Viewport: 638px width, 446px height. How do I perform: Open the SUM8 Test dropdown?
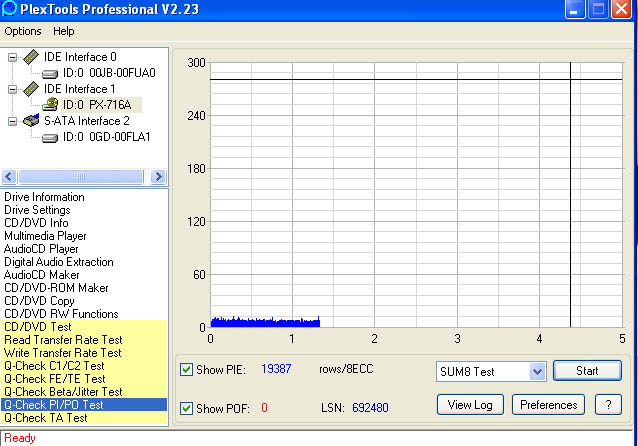coord(537,372)
